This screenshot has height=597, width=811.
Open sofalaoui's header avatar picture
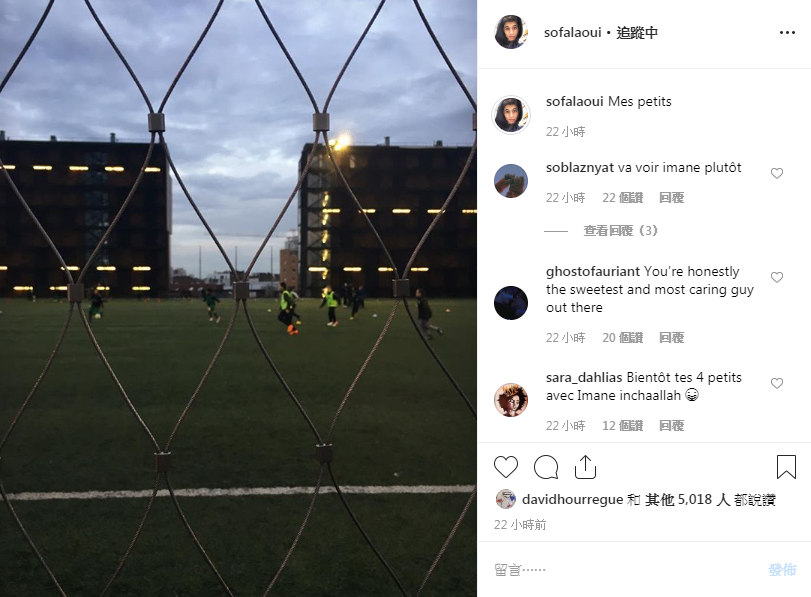(x=511, y=32)
